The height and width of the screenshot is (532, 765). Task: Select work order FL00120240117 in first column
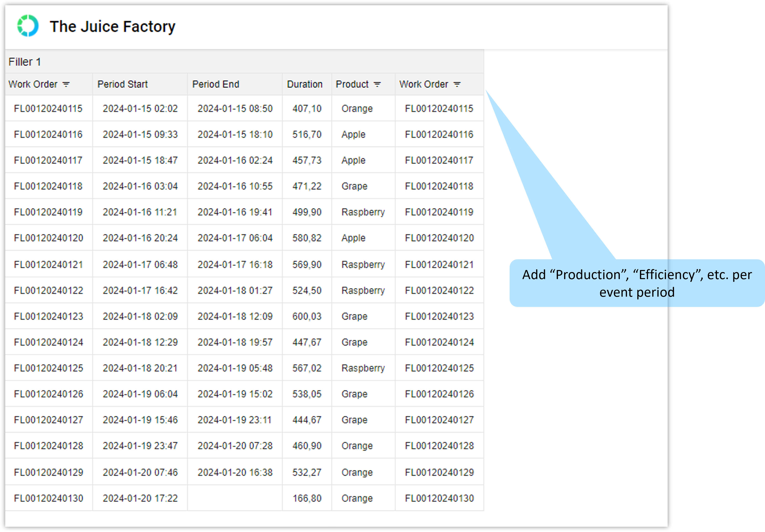tap(48, 161)
